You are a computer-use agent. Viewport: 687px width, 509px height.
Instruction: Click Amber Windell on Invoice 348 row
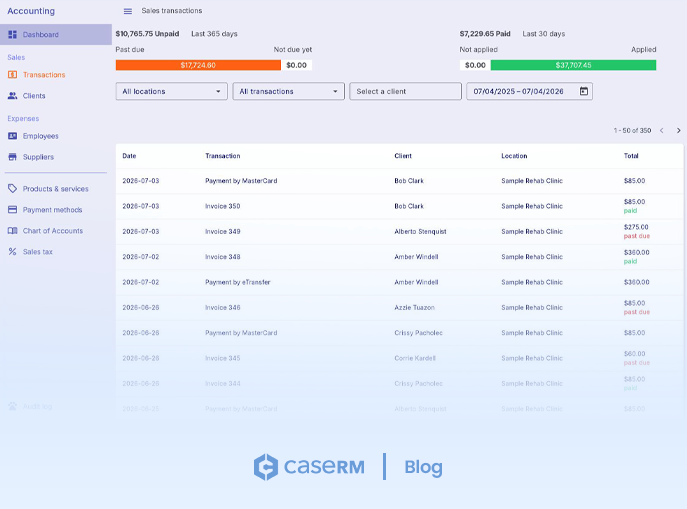[416, 257]
